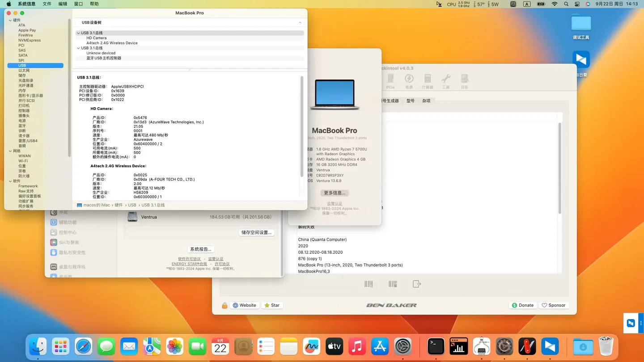Select the 辅助功能 icon in System Settings sidebar
Image resolution: width=644 pixels, height=362 pixels.
coord(55,222)
